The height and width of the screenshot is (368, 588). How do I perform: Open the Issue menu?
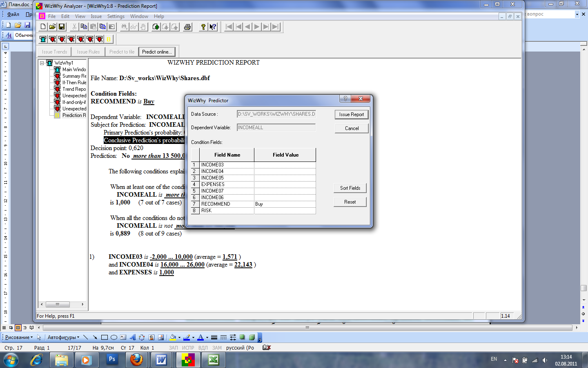point(96,16)
